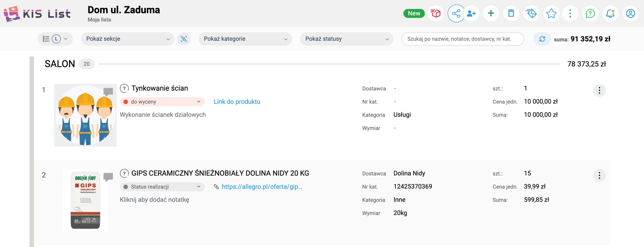This screenshot has width=644, height=247.
Task: Expand the Pokaż kategorie dropdown
Action: tap(245, 39)
